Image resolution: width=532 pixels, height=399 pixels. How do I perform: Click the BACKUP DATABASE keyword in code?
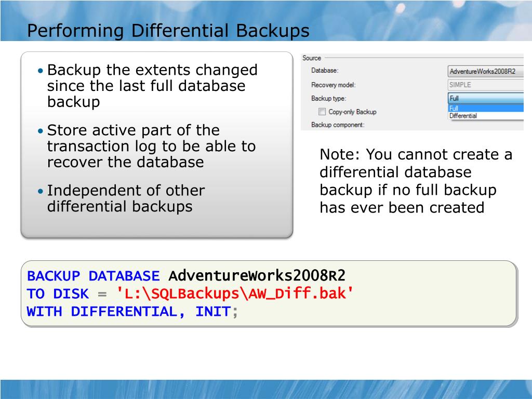click(x=94, y=276)
